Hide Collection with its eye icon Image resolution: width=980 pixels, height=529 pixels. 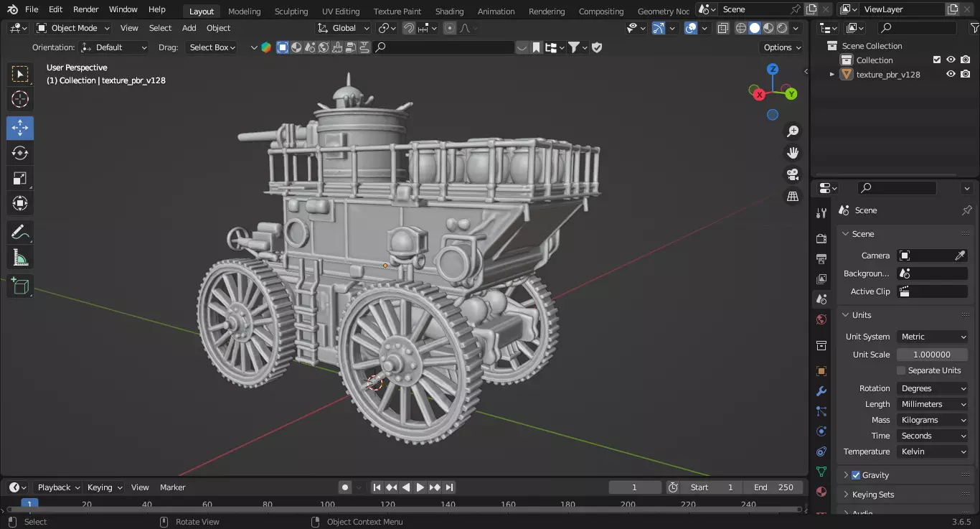[951, 60]
